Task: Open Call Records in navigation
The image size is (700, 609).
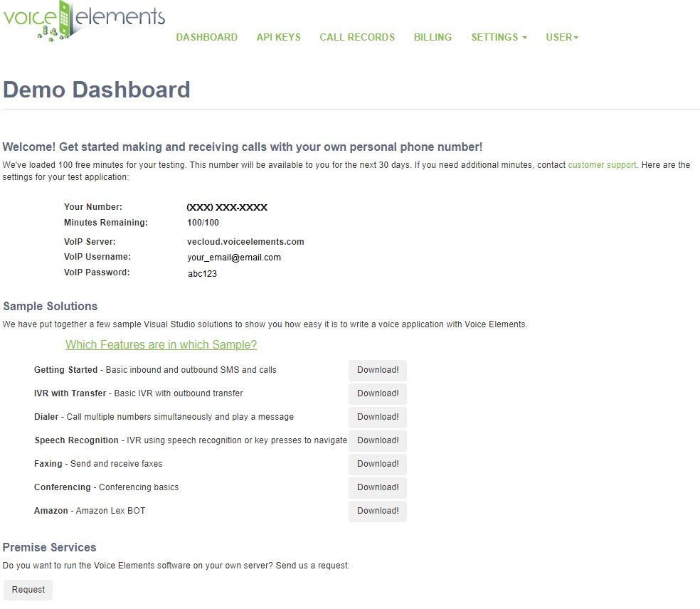Action: point(357,37)
